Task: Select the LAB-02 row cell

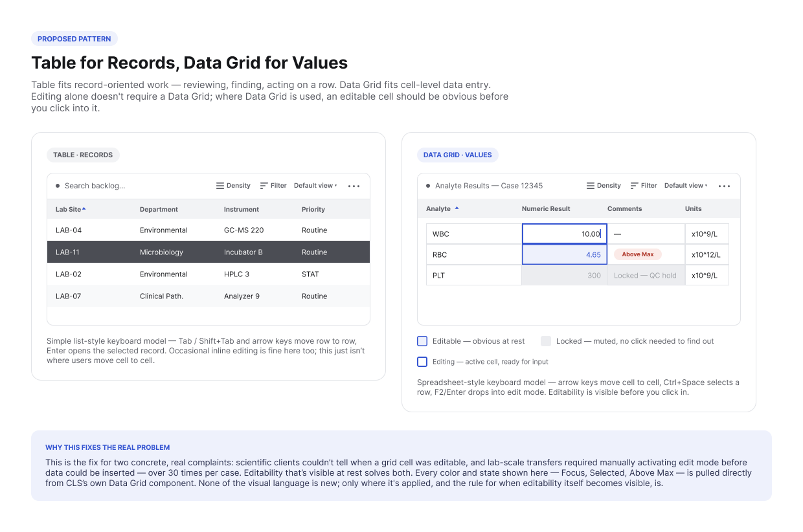Action: coord(69,274)
